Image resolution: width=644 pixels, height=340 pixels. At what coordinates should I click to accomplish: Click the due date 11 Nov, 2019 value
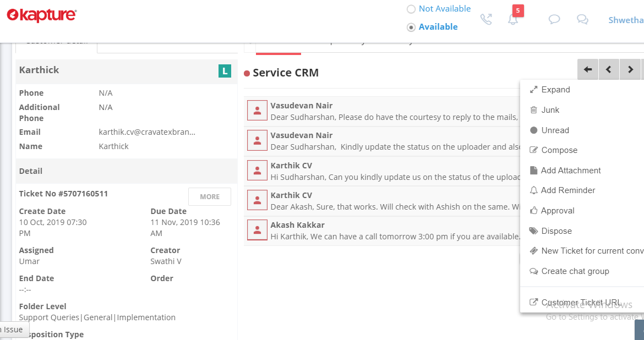pos(185,228)
